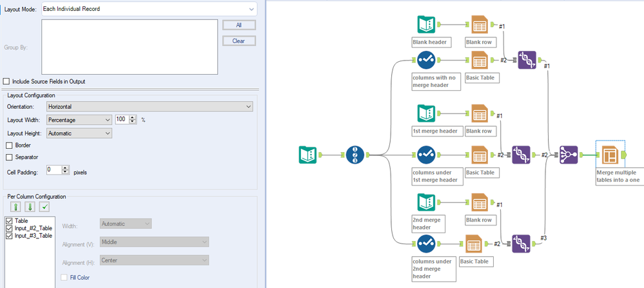Select the Input_#2_Table row text
644x288 pixels.
34,228
